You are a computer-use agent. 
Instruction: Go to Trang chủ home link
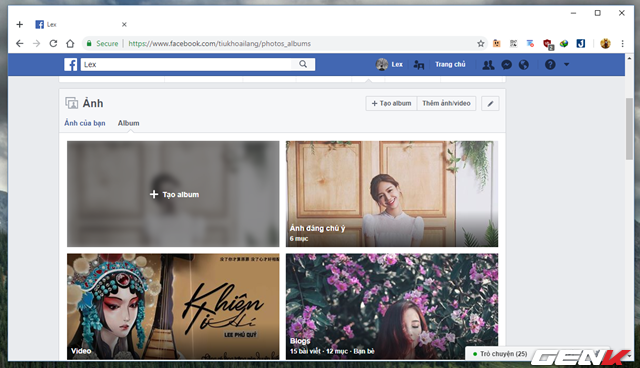point(450,64)
